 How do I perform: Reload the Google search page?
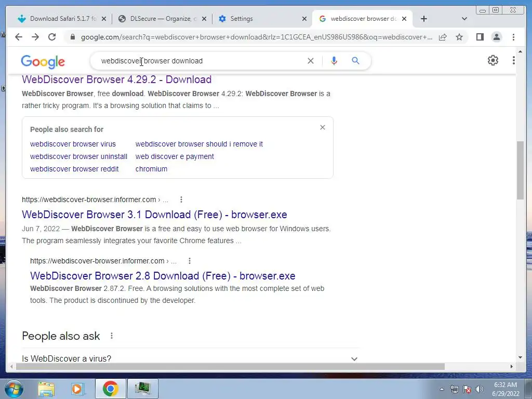52,37
